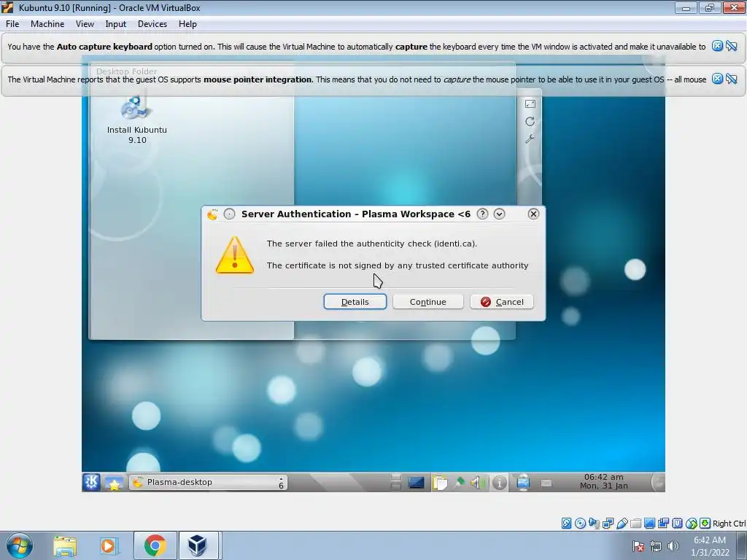Image resolution: width=747 pixels, height=560 pixels.
Task: Click the KDE clock showing 06:42 am
Action: click(x=603, y=482)
